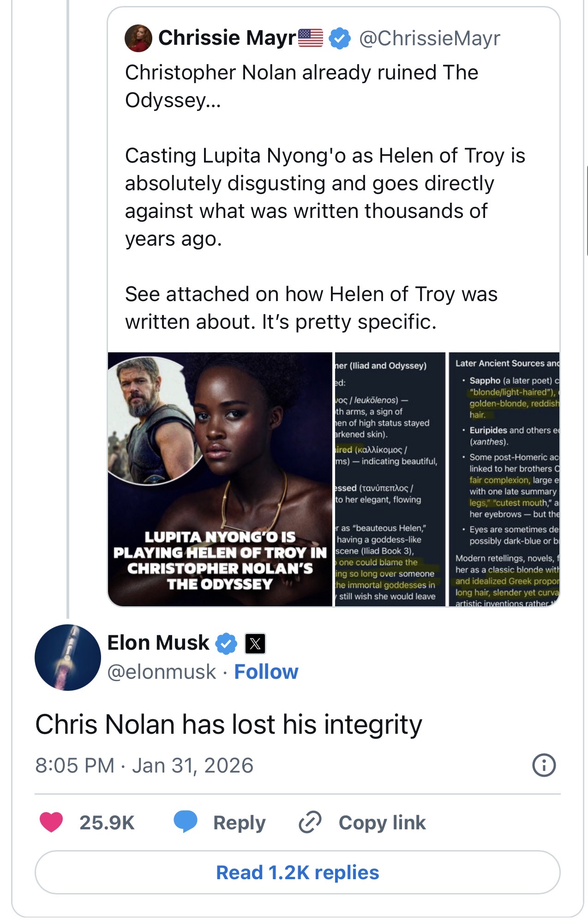Click the @elonmusk handle

[162, 672]
